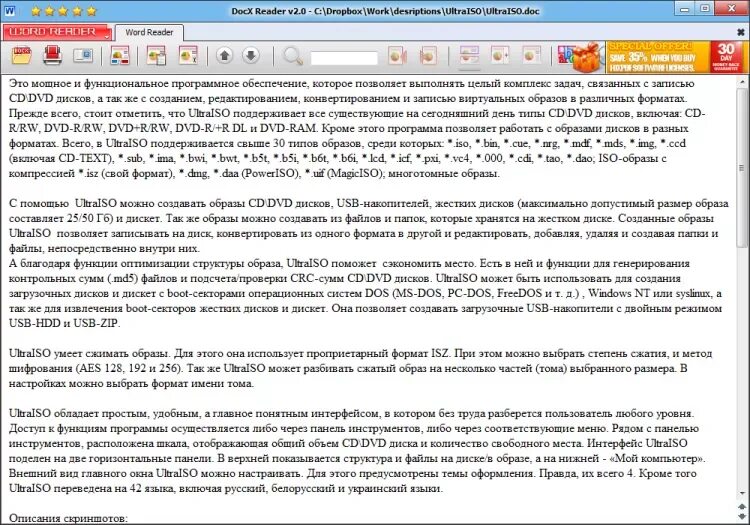Screen dimensions: 750x525
Task: Click the page icon marked with X
Action: pyautogui.click(x=188, y=55)
